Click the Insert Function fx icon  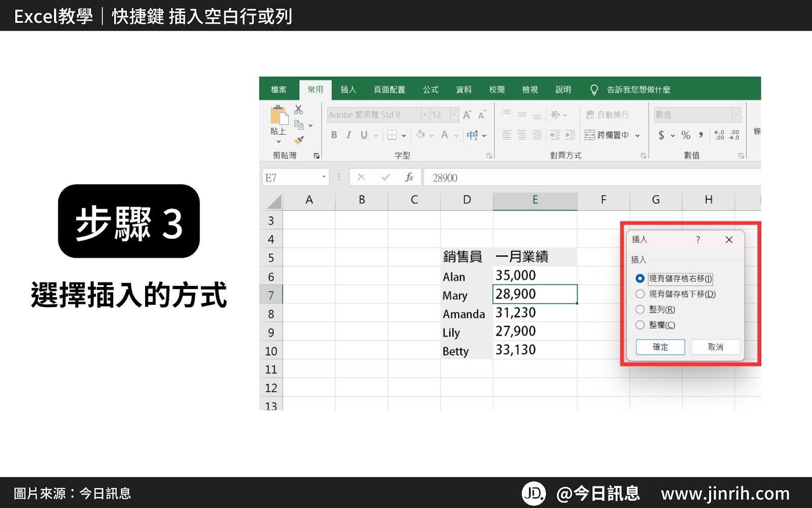coord(409,177)
